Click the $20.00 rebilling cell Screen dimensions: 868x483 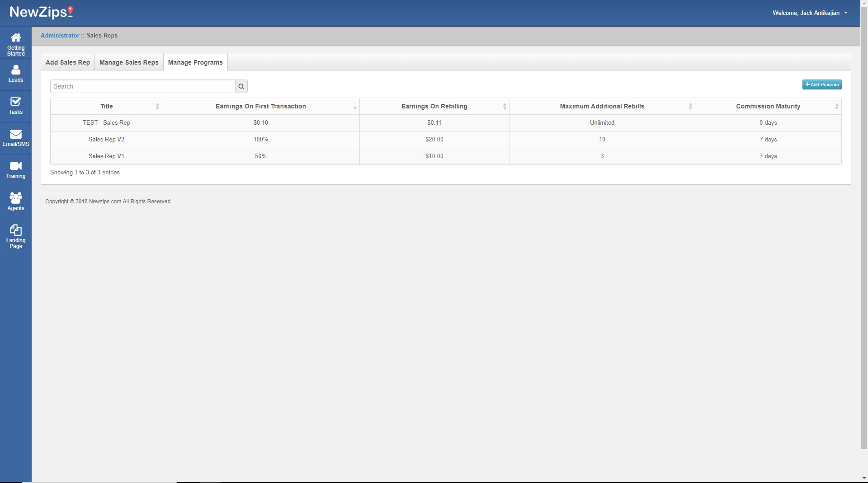[434, 140]
